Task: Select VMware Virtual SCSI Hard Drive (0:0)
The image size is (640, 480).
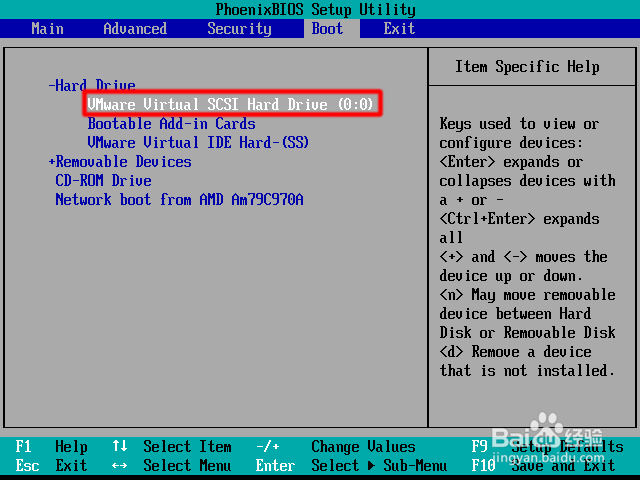Action: point(231,104)
